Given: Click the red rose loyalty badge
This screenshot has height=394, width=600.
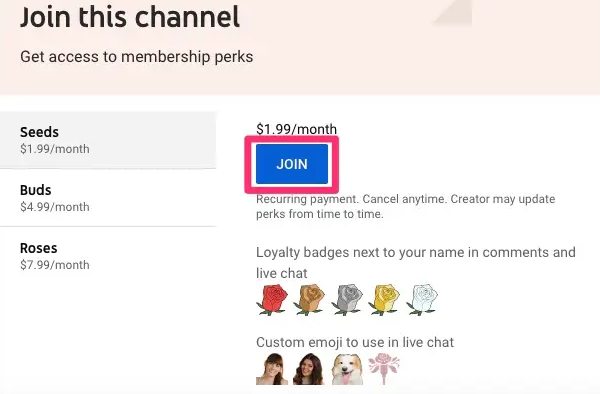Looking at the screenshot, I should coord(272,300).
